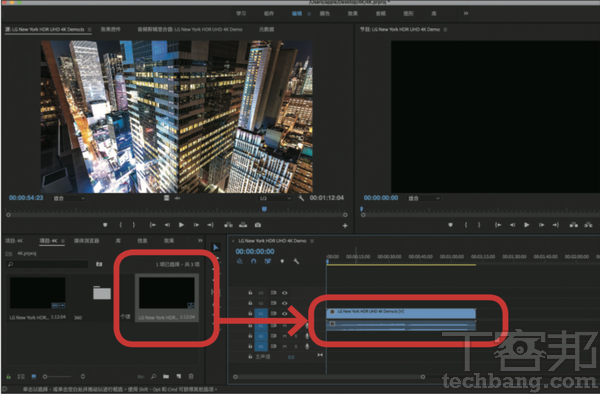Open Program monitor zoom level dropdown
Viewport: 600px width, 394px height.
pos(424,198)
